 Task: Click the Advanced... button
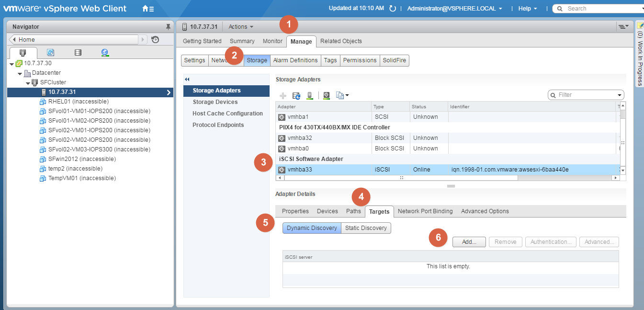pyautogui.click(x=599, y=242)
